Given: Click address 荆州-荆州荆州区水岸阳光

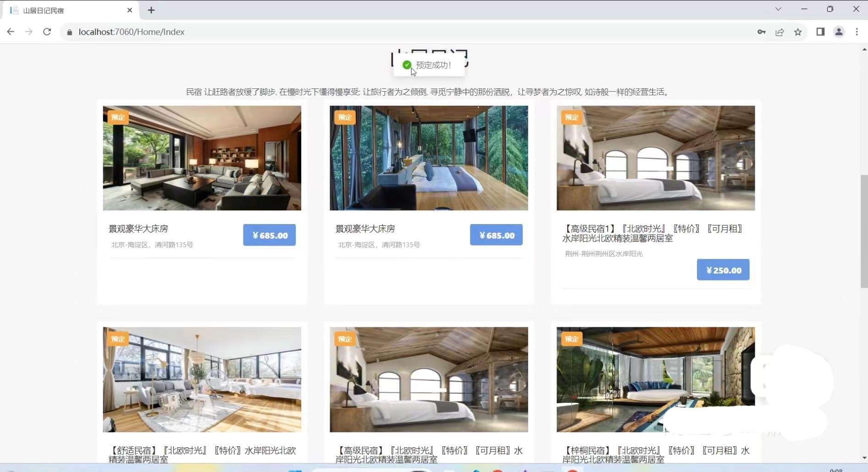Looking at the screenshot, I should pyautogui.click(x=603, y=253).
